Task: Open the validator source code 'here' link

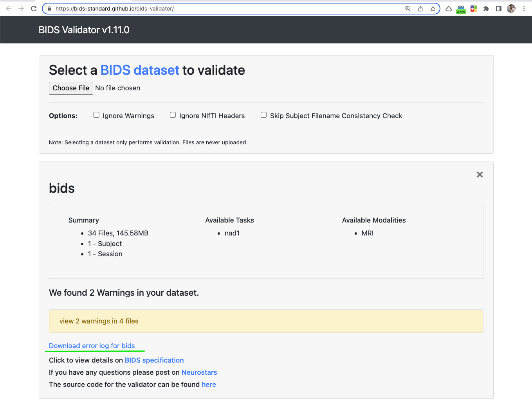Action: tap(209, 384)
